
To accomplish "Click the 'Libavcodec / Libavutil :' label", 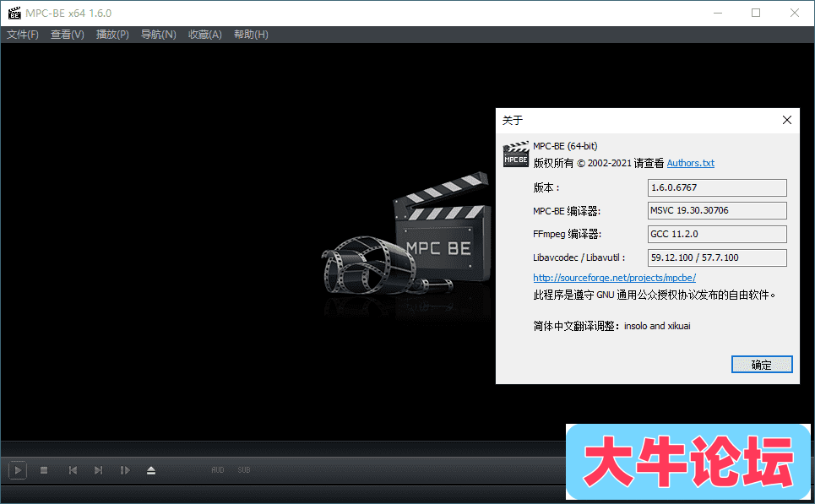I will (579, 257).
